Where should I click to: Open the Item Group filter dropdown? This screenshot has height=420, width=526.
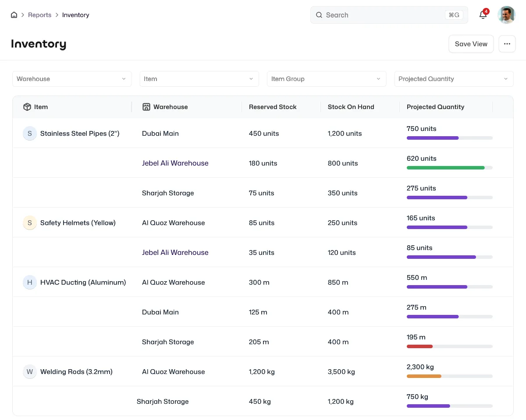tap(327, 79)
